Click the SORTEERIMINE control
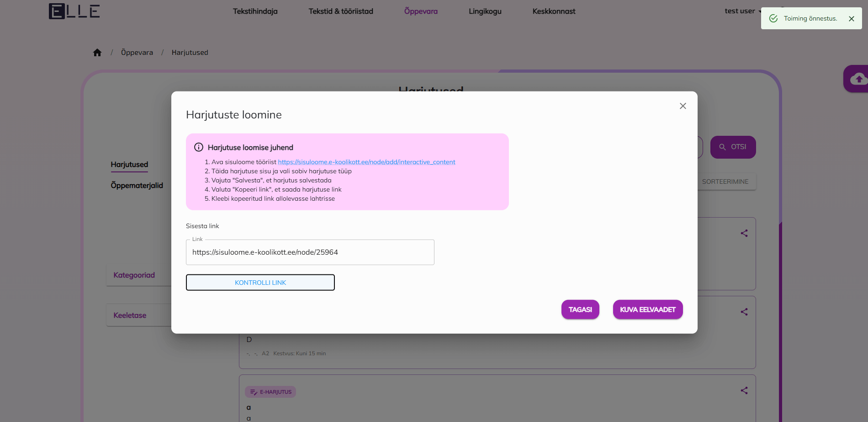The width and height of the screenshot is (868, 422). [725, 182]
